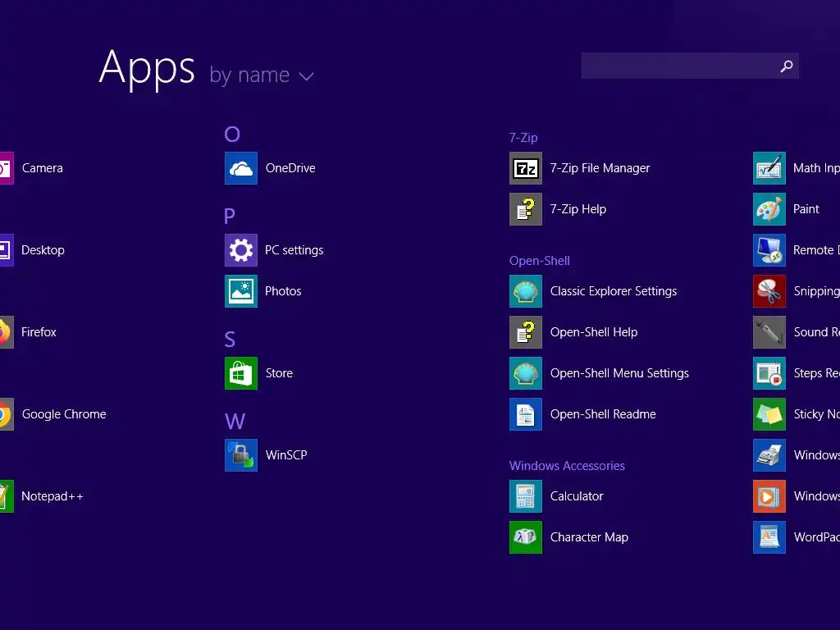840x630 pixels.
Task: Click the 'Desktop' label
Action: point(43,250)
